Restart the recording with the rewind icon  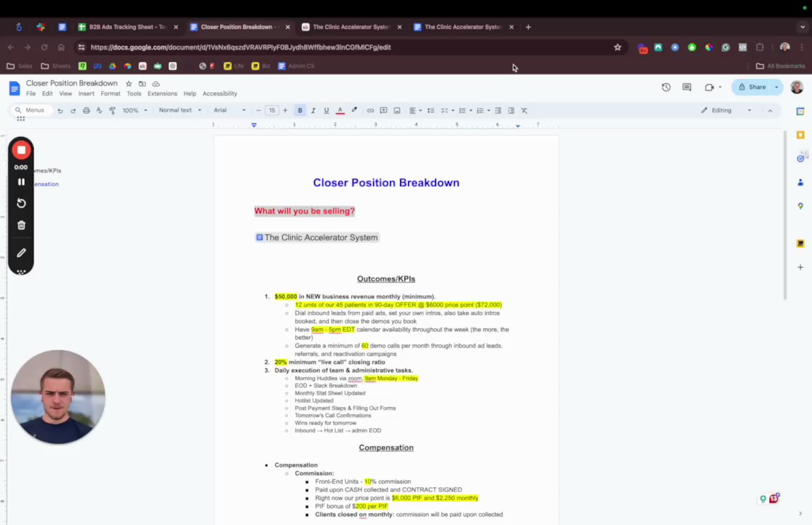click(21, 203)
